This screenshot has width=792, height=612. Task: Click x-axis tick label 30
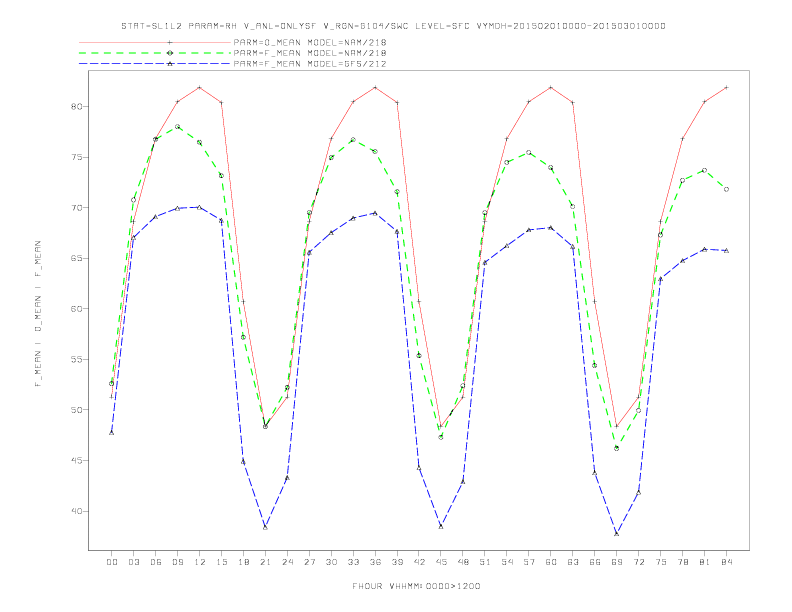click(331, 562)
